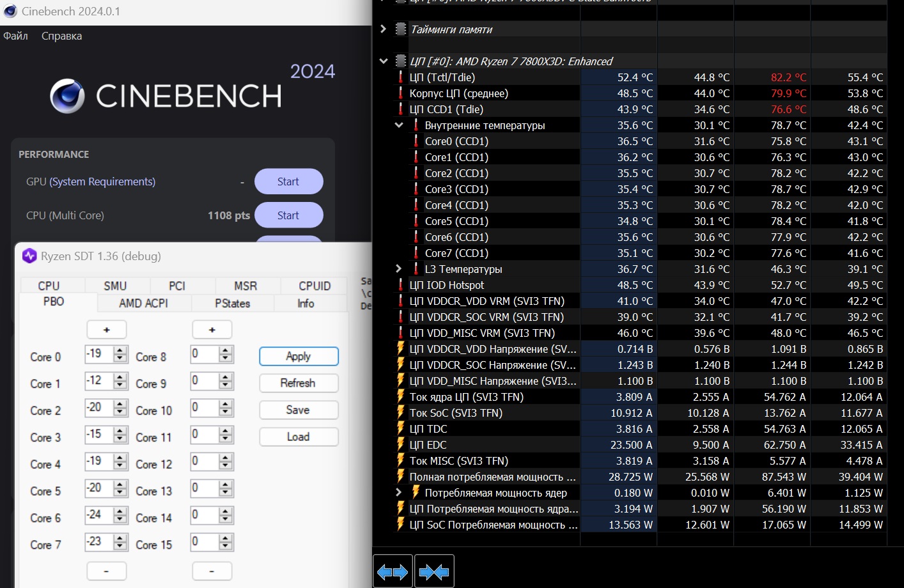Click the 82.2 °C maximum value for ЦП (Tctl/Tdie)

tap(788, 77)
